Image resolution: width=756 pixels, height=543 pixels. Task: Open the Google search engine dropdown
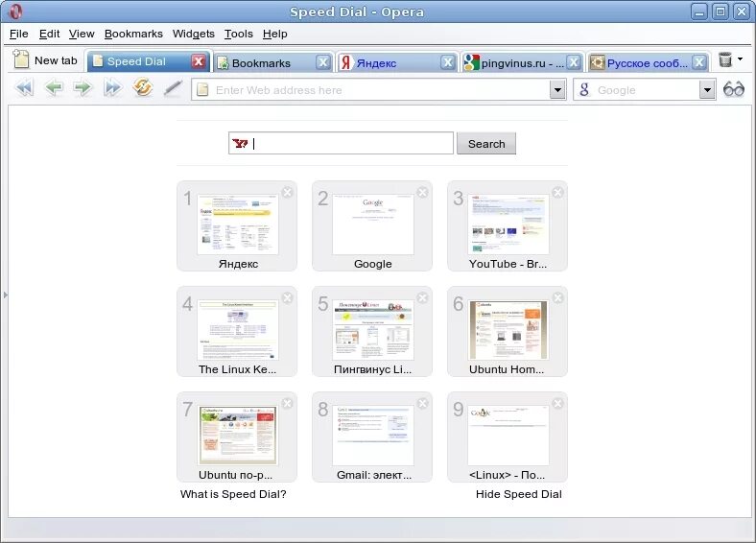(707, 89)
